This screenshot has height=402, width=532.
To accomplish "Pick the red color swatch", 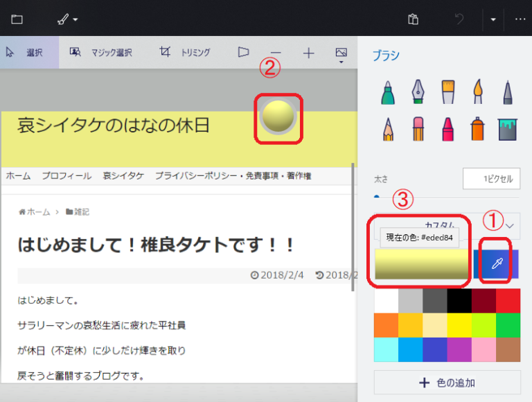I will click(508, 300).
